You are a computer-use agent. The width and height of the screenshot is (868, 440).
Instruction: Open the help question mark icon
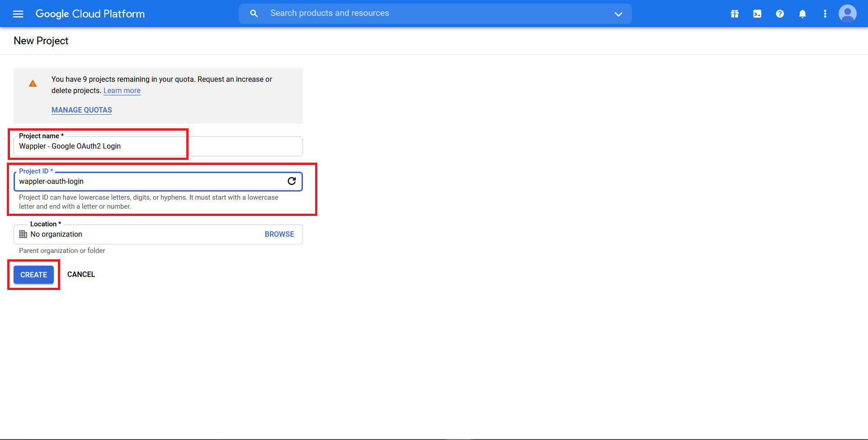pos(780,14)
